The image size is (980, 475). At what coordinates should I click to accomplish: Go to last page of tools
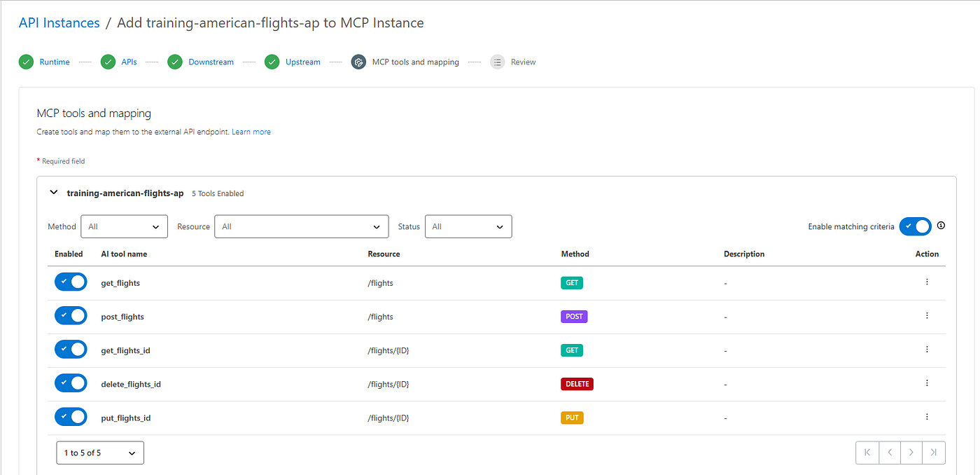(934, 453)
